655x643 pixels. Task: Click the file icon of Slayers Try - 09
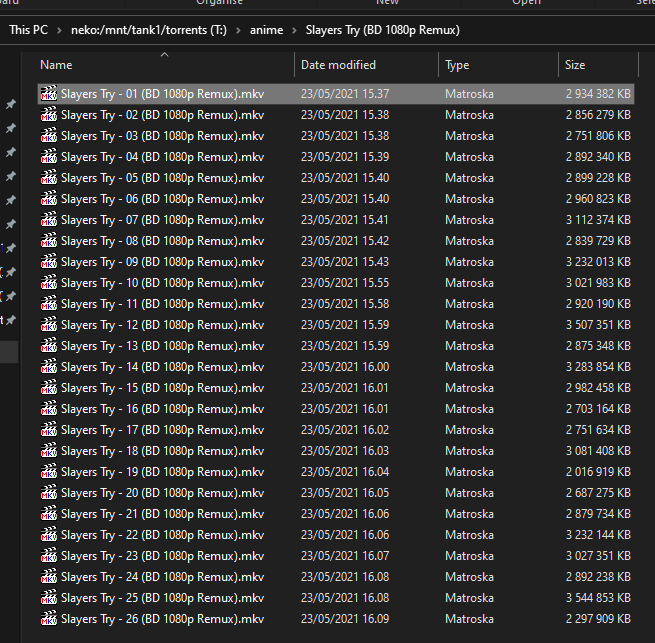pos(49,262)
